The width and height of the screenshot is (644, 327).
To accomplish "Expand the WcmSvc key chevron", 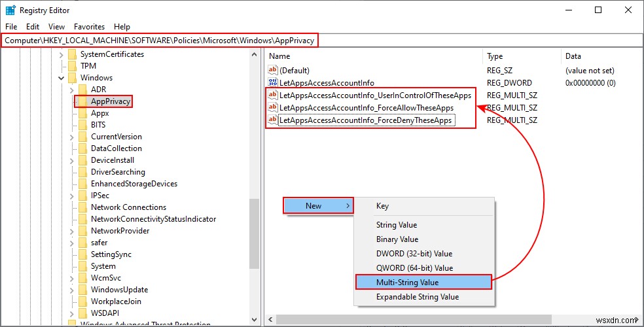I will coord(72,278).
